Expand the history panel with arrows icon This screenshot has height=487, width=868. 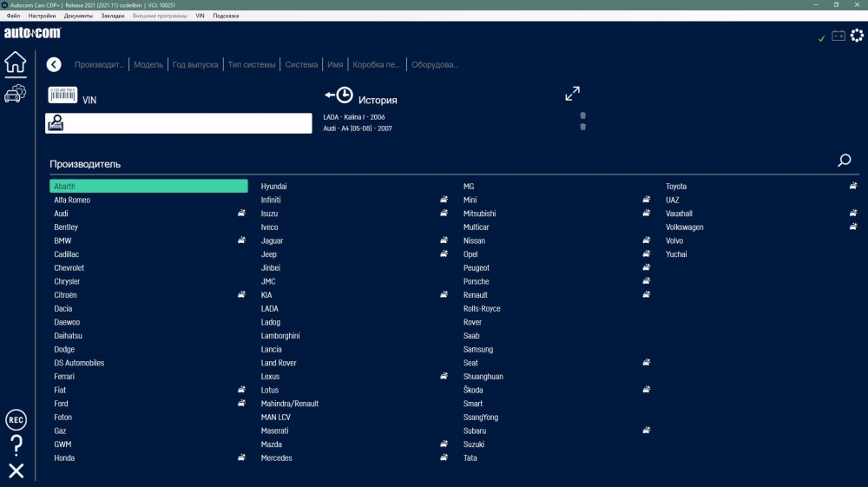(572, 94)
